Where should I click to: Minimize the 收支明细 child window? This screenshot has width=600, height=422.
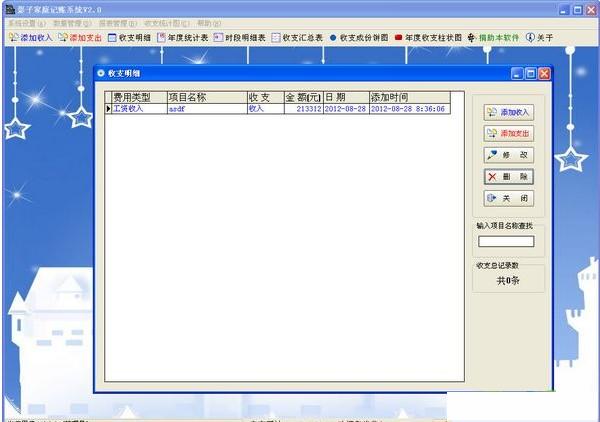pos(517,73)
